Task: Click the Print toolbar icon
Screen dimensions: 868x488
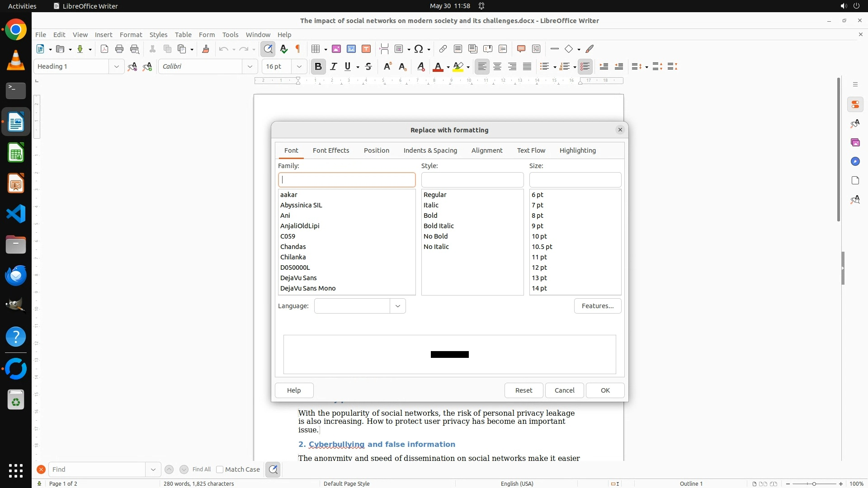Action: pos(119,49)
